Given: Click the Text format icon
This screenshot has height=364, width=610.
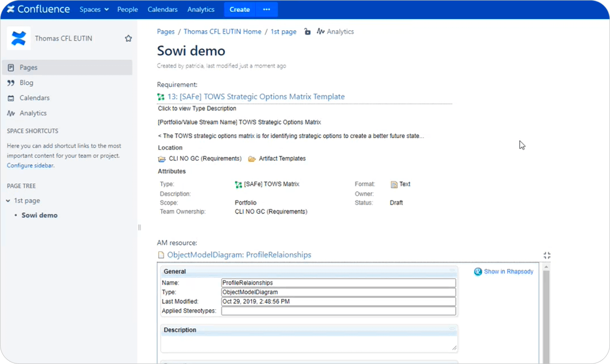Looking at the screenshot, I should (394, 185).
